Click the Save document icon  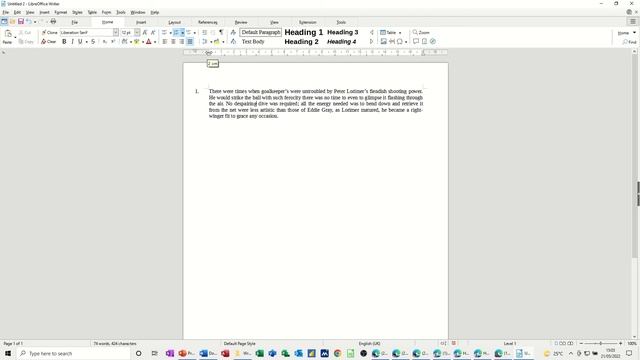coord(20,22)
